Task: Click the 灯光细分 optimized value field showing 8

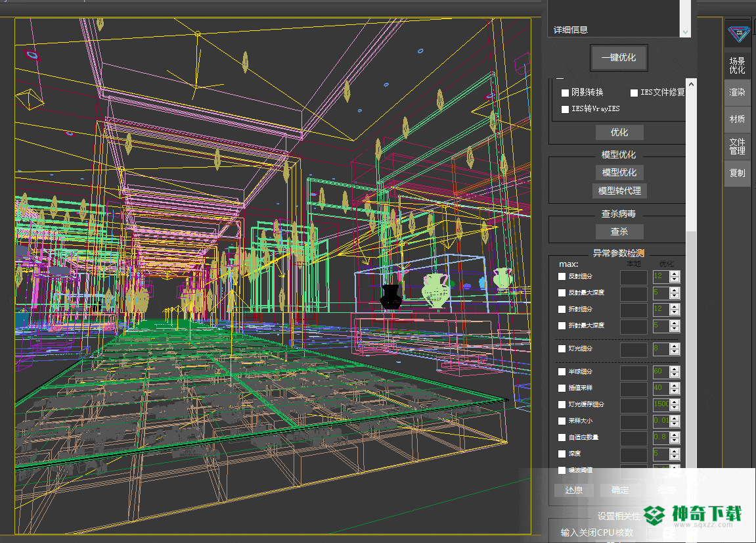Action: pos(661,348)
